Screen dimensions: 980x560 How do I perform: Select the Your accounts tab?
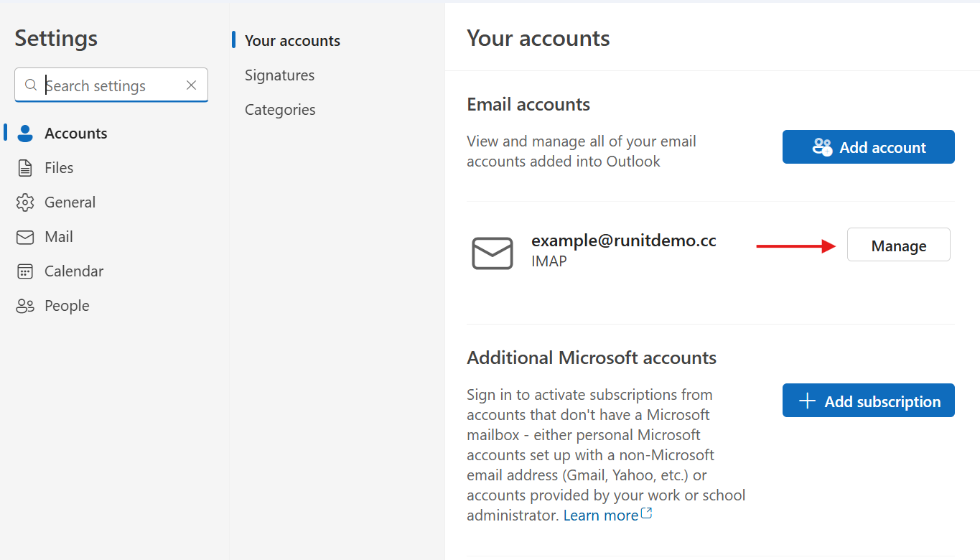coord(292,41)
